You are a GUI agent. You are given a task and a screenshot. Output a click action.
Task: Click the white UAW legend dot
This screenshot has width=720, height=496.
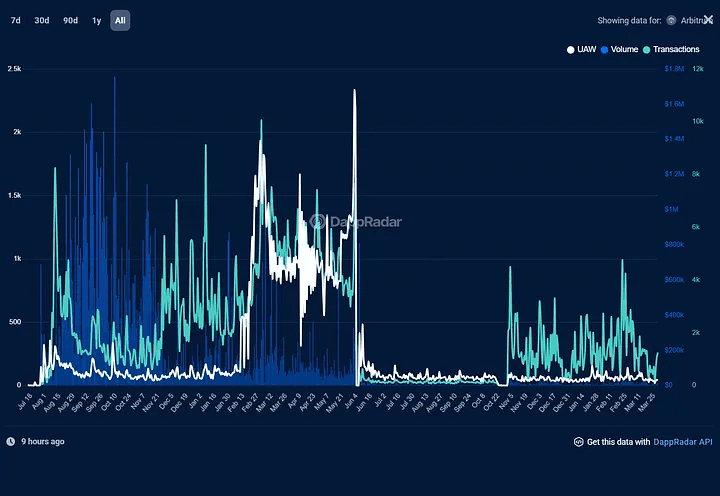pos(570,50)
